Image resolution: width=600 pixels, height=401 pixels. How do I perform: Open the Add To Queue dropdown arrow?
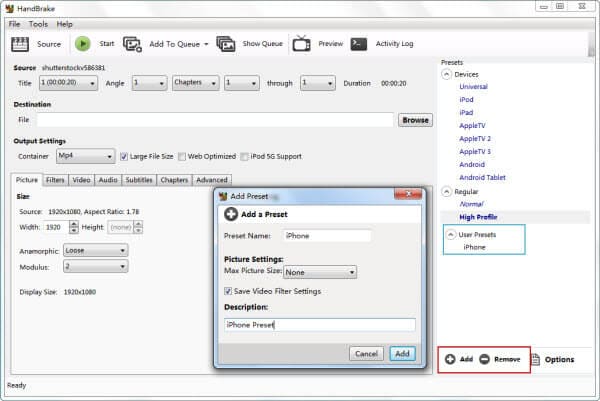206,44
